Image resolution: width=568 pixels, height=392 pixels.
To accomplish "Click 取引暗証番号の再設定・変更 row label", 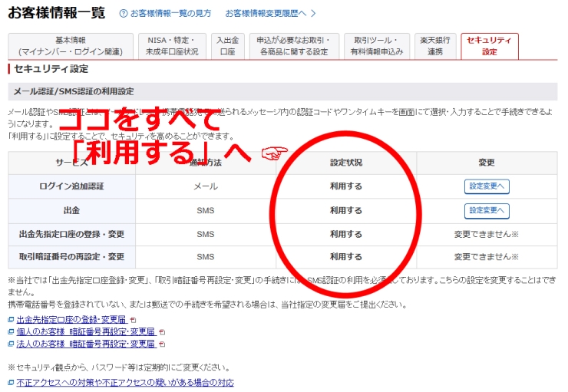I will click(71, 257).
